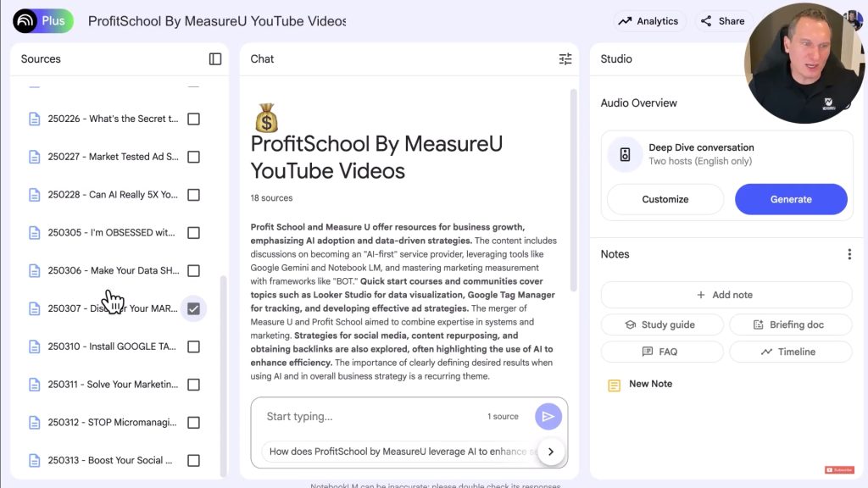
Task: Click the document icon for source 250311
Action: [34, 385]
